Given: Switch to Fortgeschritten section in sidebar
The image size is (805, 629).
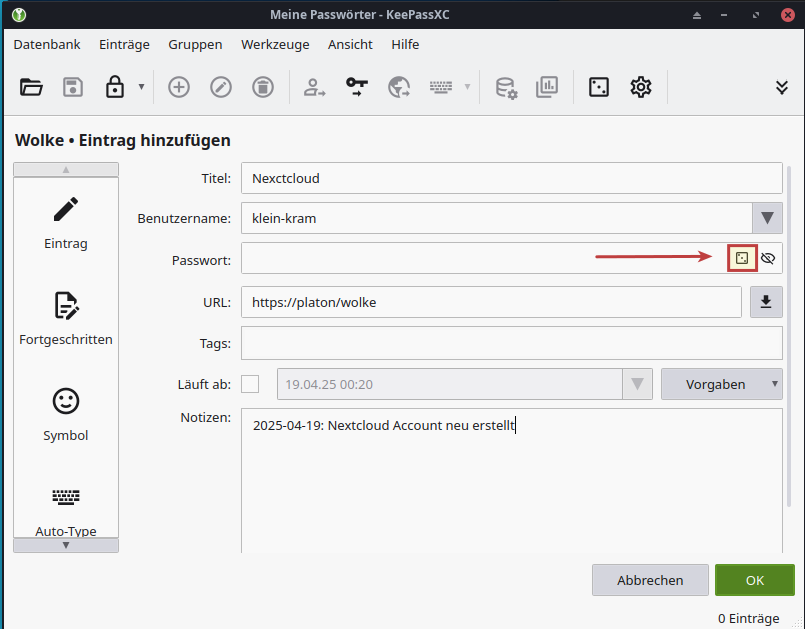Looking at the screenshot, I should point(66,318).
